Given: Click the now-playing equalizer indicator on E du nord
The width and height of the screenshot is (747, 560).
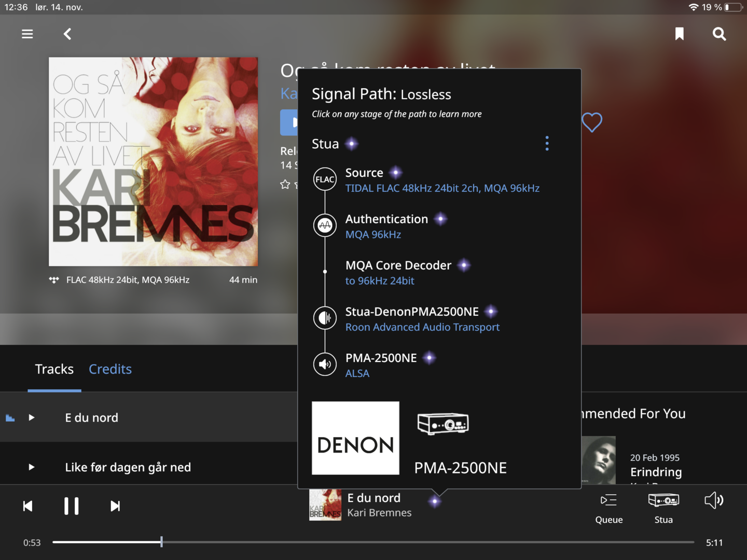Looking at the screenshot, I should (x=10, y=418).
